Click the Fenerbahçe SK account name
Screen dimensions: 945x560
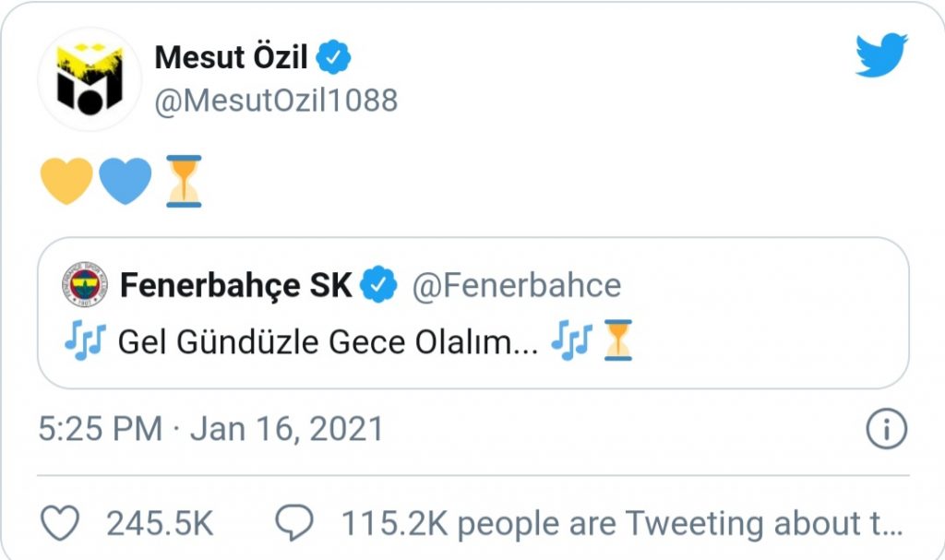pyautogui.click(x=235, y=285)
